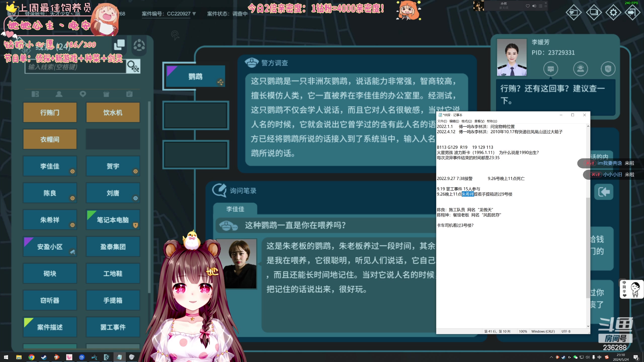644x362 pixels.
Task: Open Notepad 查看(V) menu
Action: pyautogui.click(x=479, y=121)
